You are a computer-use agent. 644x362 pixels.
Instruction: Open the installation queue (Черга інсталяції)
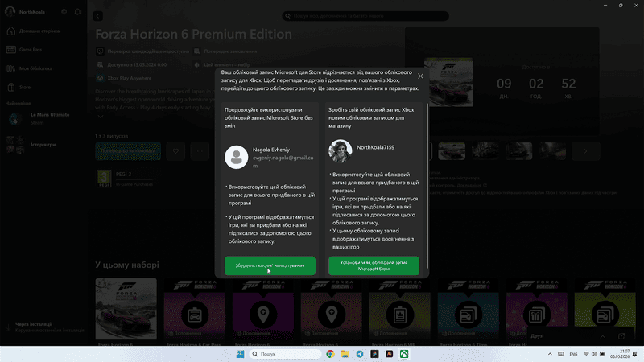(44, 327)
